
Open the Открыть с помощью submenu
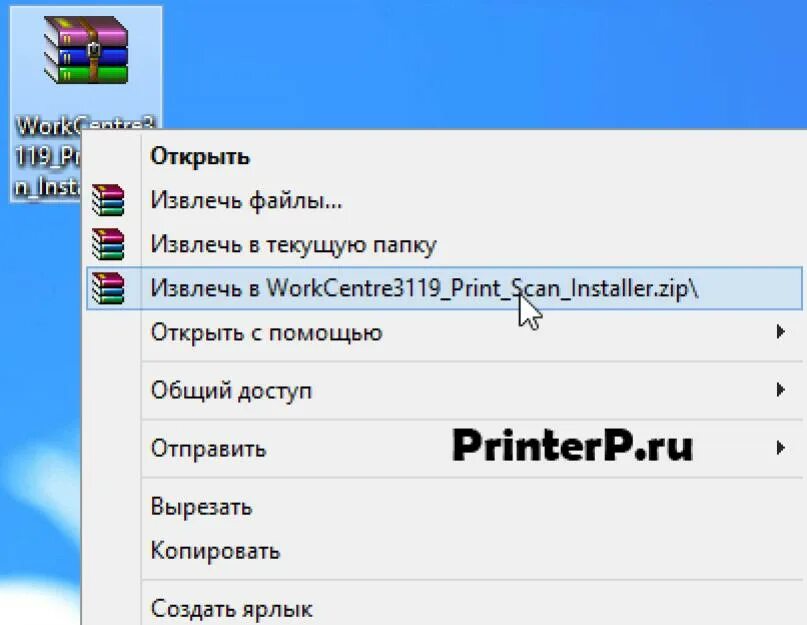[x=445, y=333]
